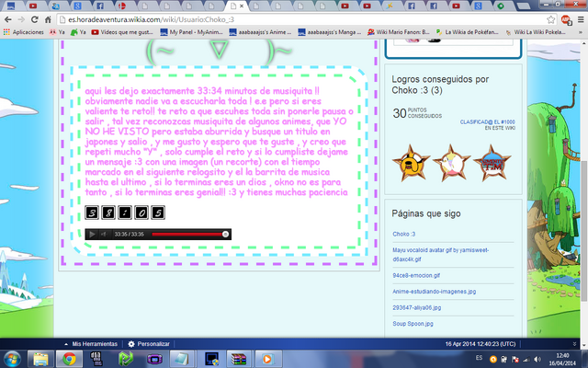Click the middle star achievement badge

pos(451,163)
